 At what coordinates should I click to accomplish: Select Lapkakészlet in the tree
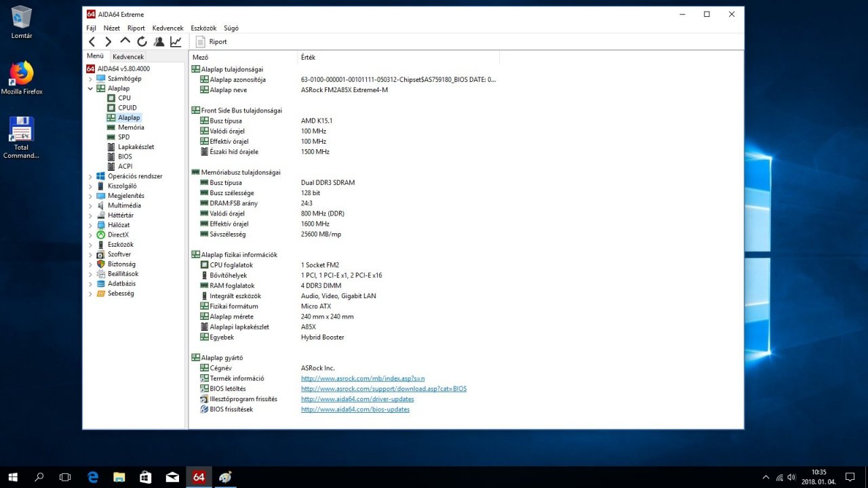136,147
